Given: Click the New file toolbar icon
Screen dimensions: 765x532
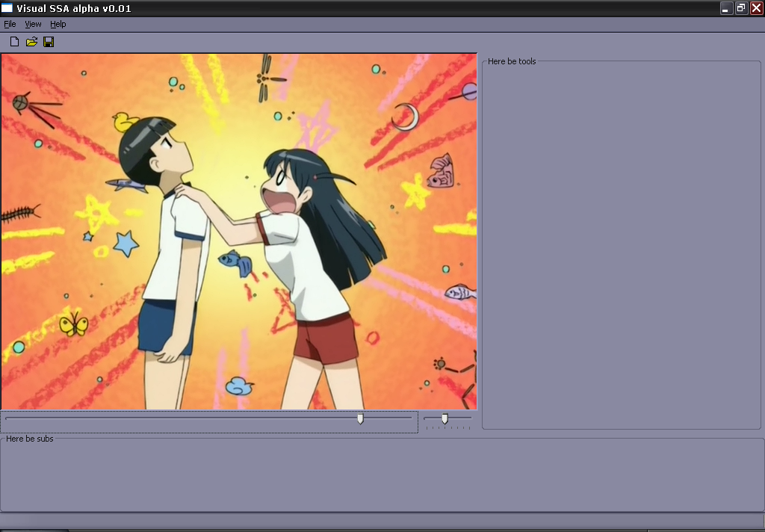Looking at the screenshot, I should point(14,42).
